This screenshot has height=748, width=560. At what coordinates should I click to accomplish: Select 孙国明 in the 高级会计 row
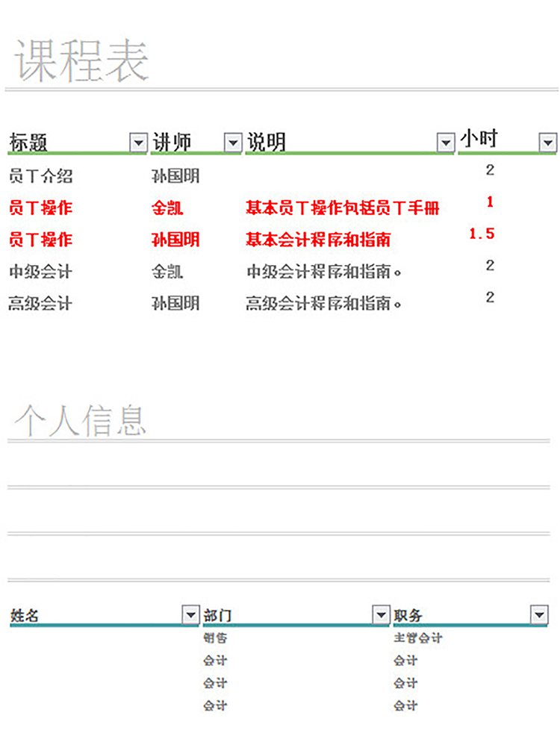175,303
